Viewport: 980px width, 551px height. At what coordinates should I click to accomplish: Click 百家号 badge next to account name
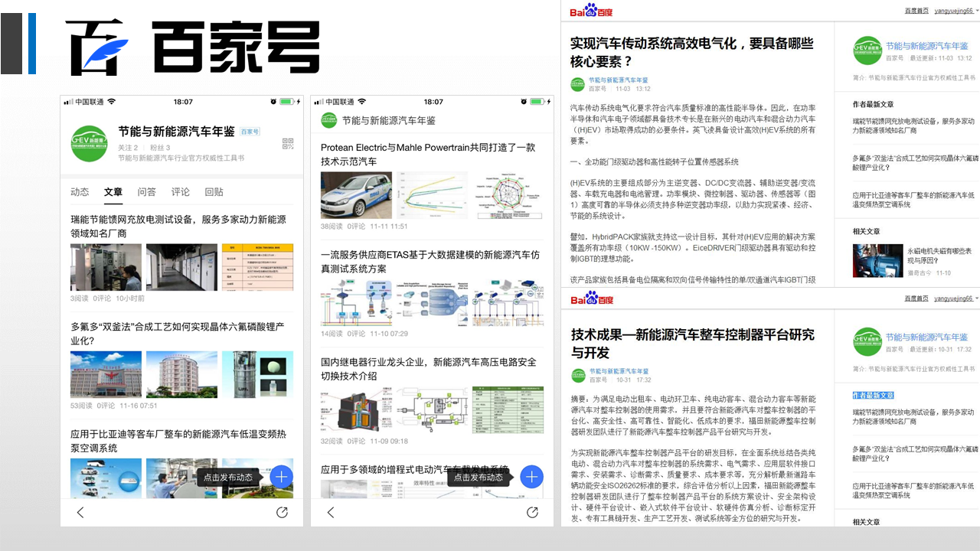(250, 132)
